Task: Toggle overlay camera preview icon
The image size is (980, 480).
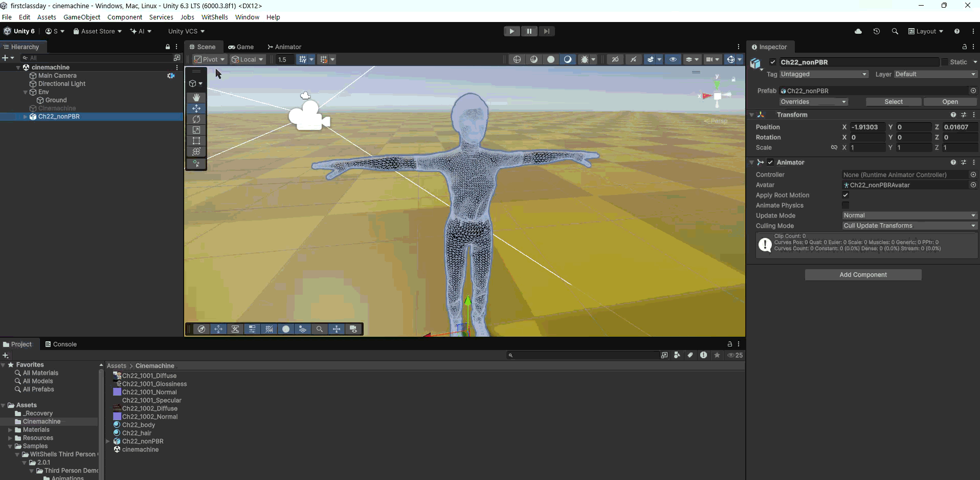Action: pos(353,329)
